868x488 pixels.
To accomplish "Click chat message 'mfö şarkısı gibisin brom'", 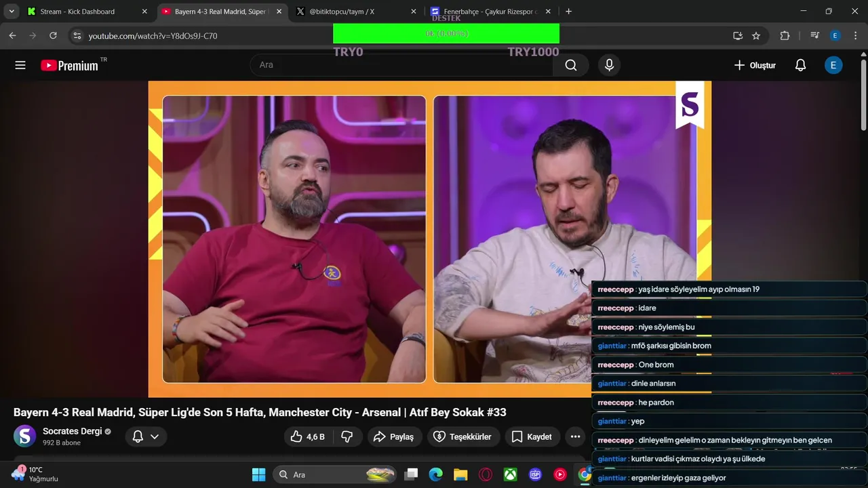I will pyautogui.click(x=729, y=346).
